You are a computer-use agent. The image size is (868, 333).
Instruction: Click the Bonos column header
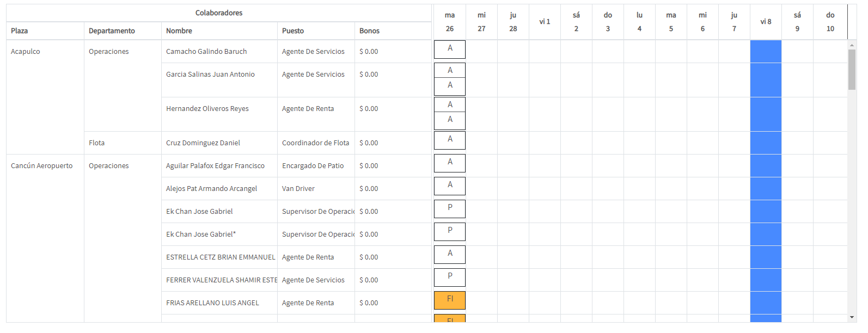[369, 31]
